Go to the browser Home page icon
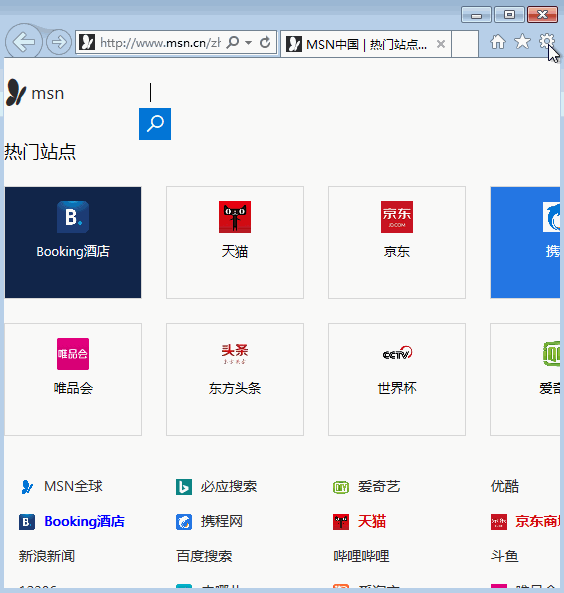 click(498, 42)
